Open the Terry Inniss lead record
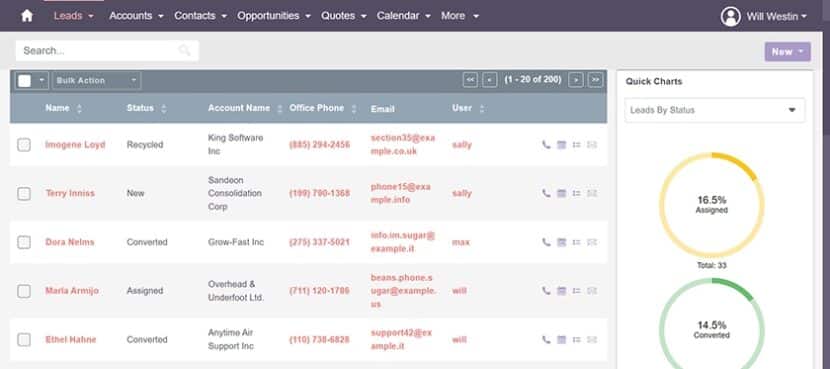Screen dimensions: 830x369 pos(70,193)
